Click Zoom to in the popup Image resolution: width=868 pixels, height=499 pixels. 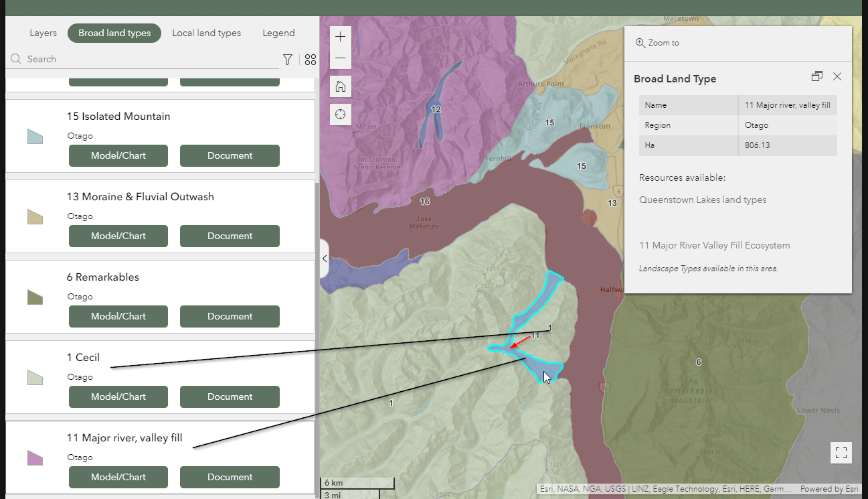click(x=657, y=43)
